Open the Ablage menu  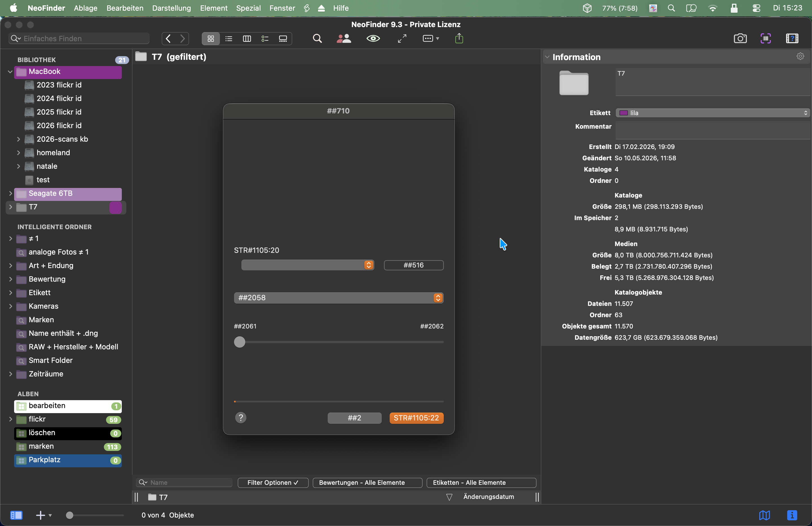86,8
